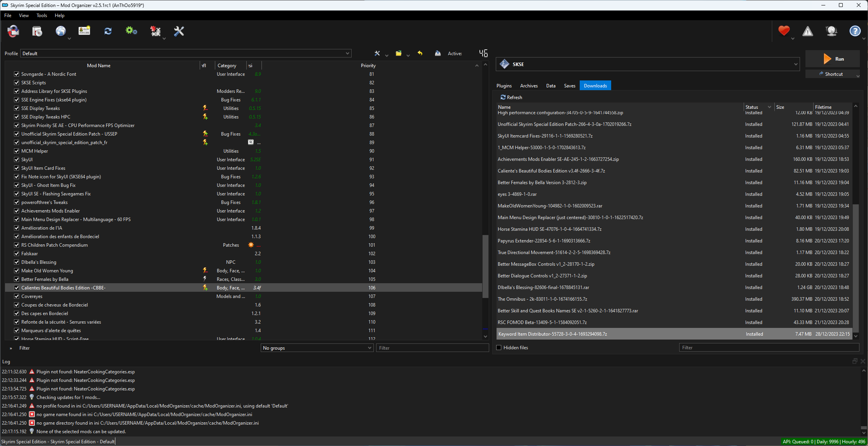Click the SKSE executable icon
The image size is (868, 446).
coord(504,64)
